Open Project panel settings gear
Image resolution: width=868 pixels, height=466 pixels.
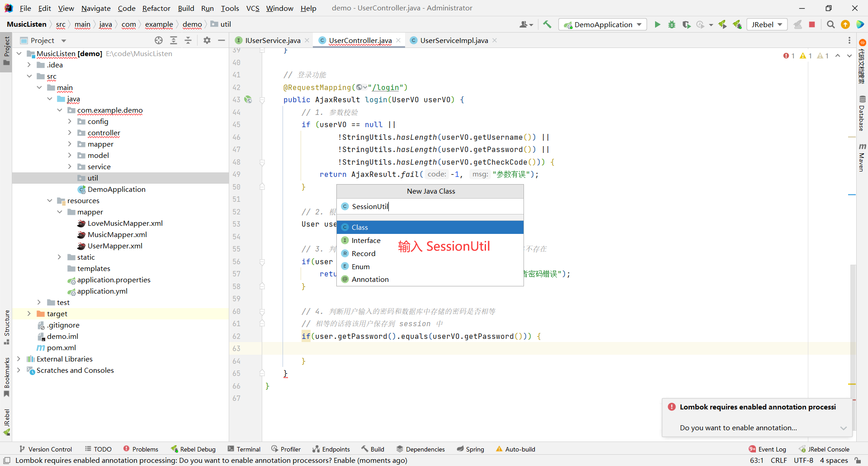(x=207, y=40)
